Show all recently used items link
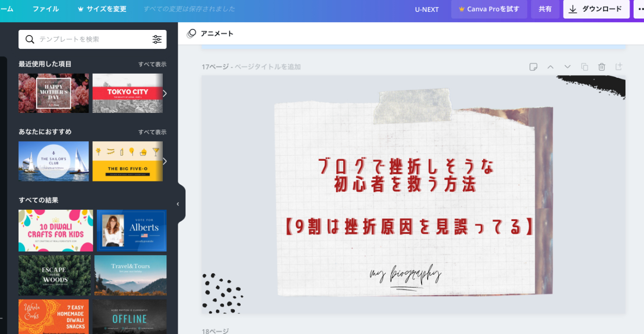The image size is (644, 334). click(x=152, y=64)
